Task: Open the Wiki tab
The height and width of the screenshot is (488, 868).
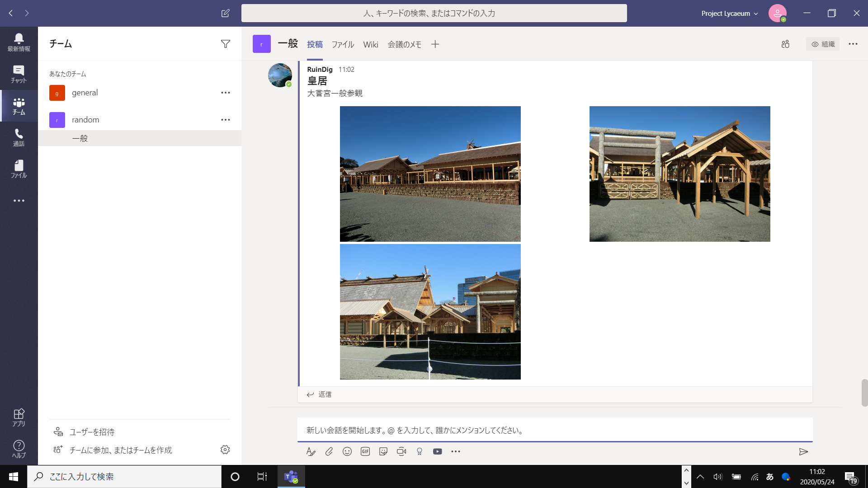Action: (371, 44)
